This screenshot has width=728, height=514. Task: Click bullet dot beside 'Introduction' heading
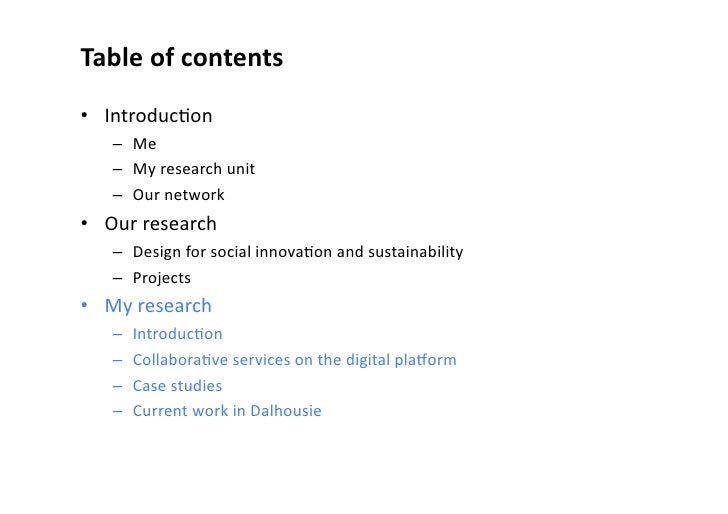[x=84, y=115]
